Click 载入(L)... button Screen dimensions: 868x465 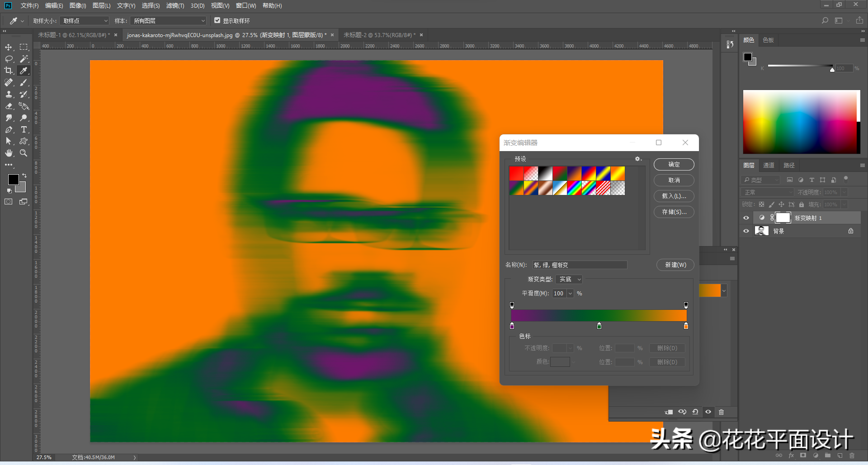[x=674, y=196]
